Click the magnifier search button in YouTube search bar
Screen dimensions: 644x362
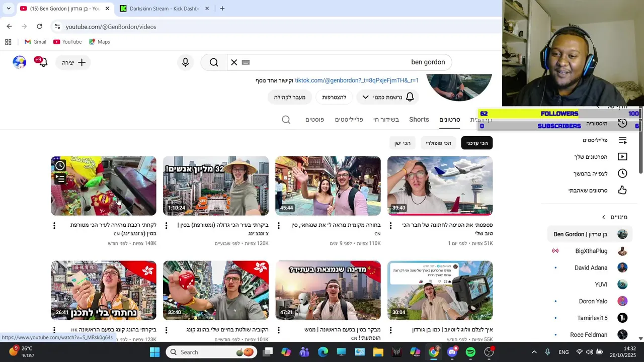coord(214,62)
